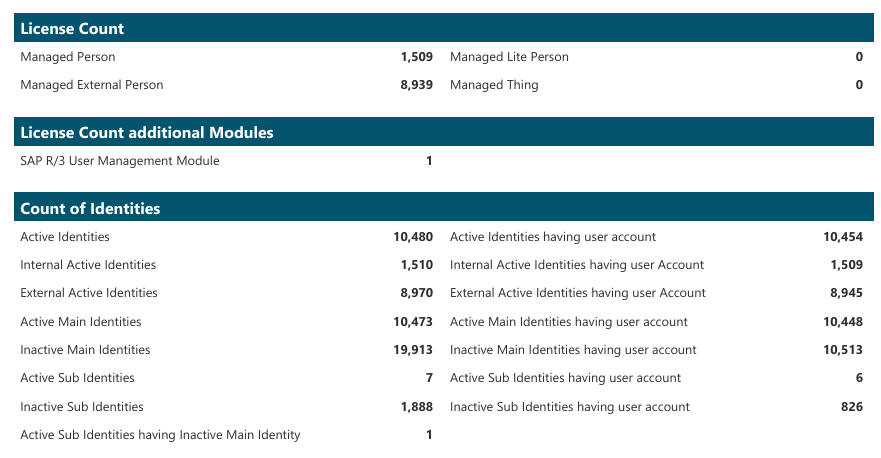Screen dimensions: 881x458
Task: Click the Managed Person value 1,509
Action: (x=416, y=57)
